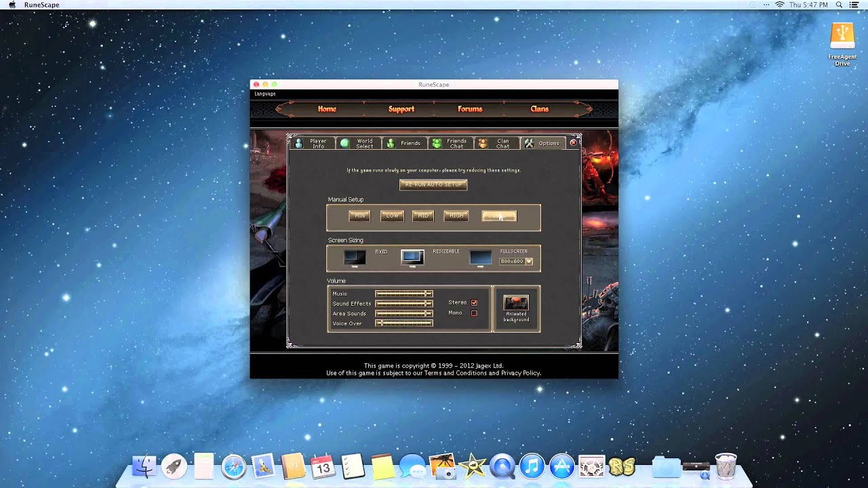Toggle the Stereo checkbox
Image resolution: width=868 pixels, height=488 pixels.
(474, 302)
